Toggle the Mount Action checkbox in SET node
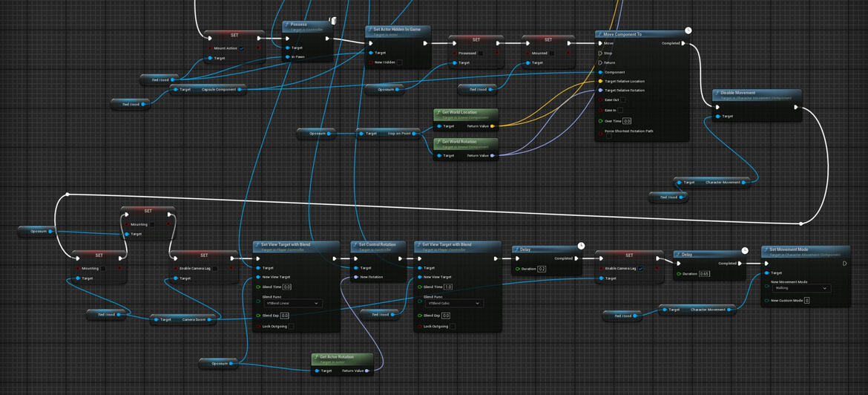This screenshot has height=395, width=868. [x=242, y=48]
